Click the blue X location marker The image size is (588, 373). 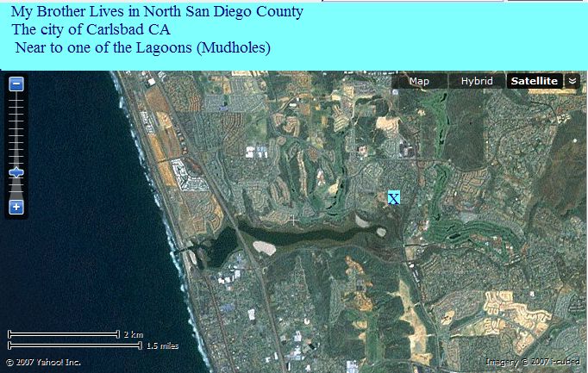click(394, 198)
